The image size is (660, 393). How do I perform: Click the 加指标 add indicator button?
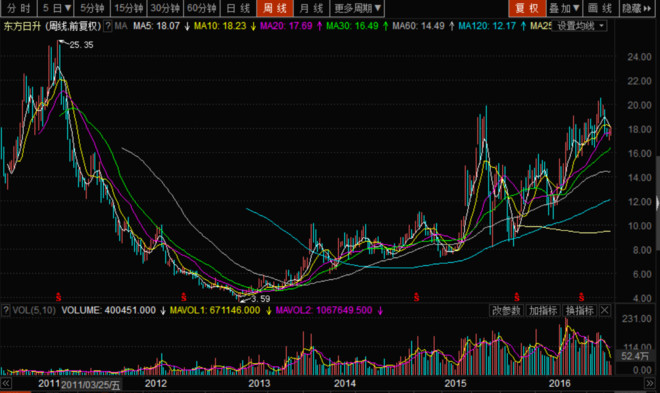pos(543,311)
